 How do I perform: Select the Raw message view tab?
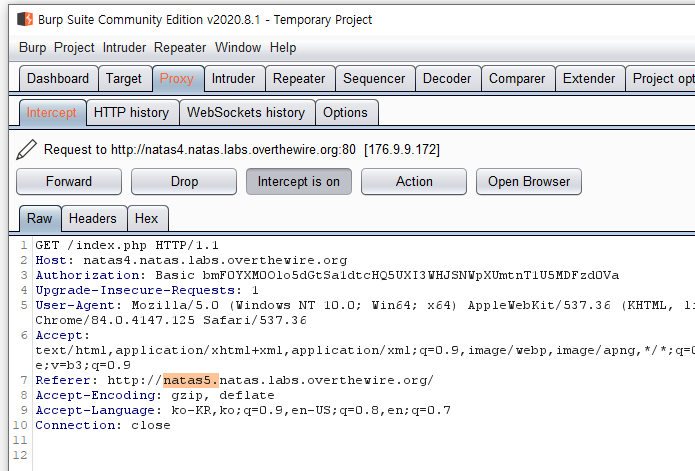pos(39,218)
